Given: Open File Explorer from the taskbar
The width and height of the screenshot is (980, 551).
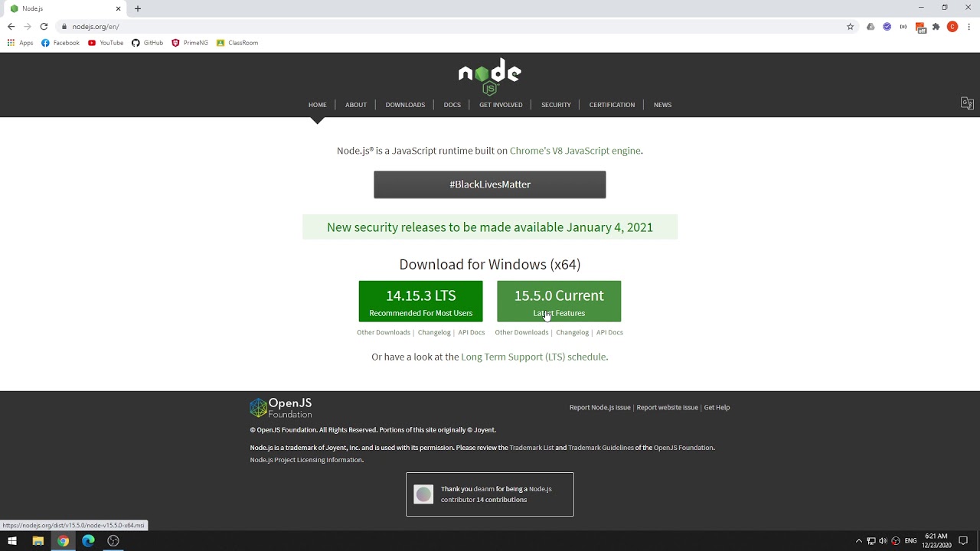Looking at the screenshot, I should pos(38,541).
